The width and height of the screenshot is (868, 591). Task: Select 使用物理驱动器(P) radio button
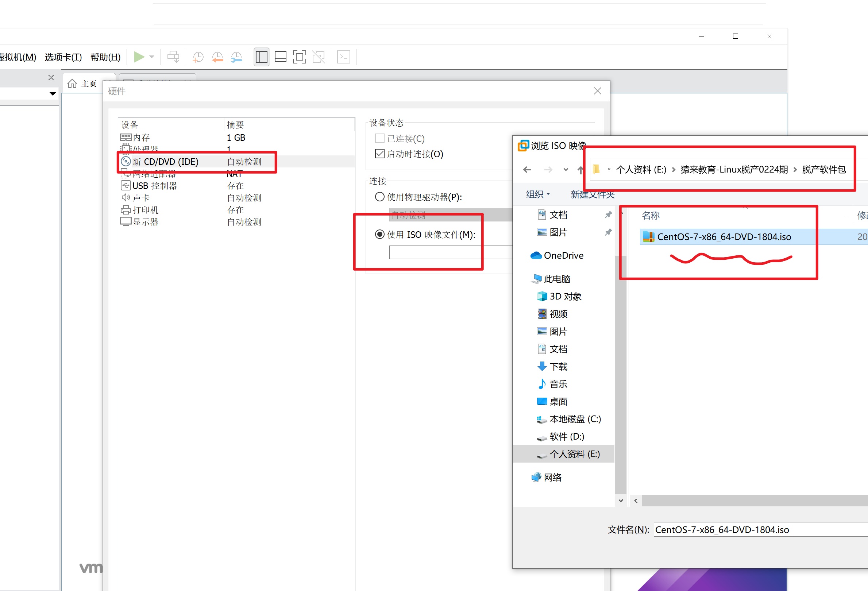[379, 197]
